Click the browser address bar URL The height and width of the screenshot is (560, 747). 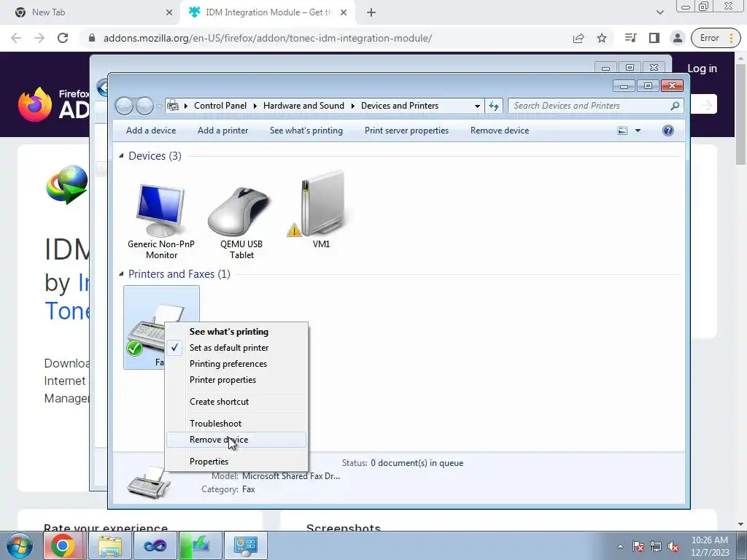[268, 38]
